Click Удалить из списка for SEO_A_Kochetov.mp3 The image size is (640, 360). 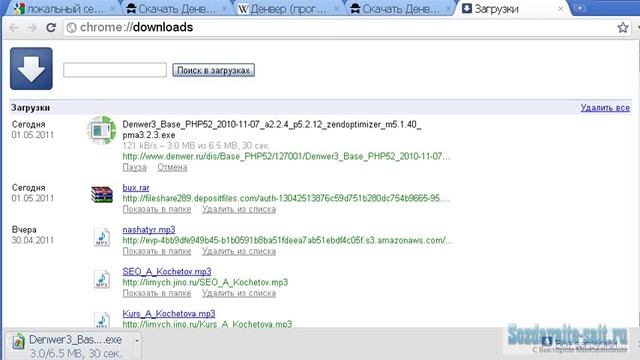239,293
